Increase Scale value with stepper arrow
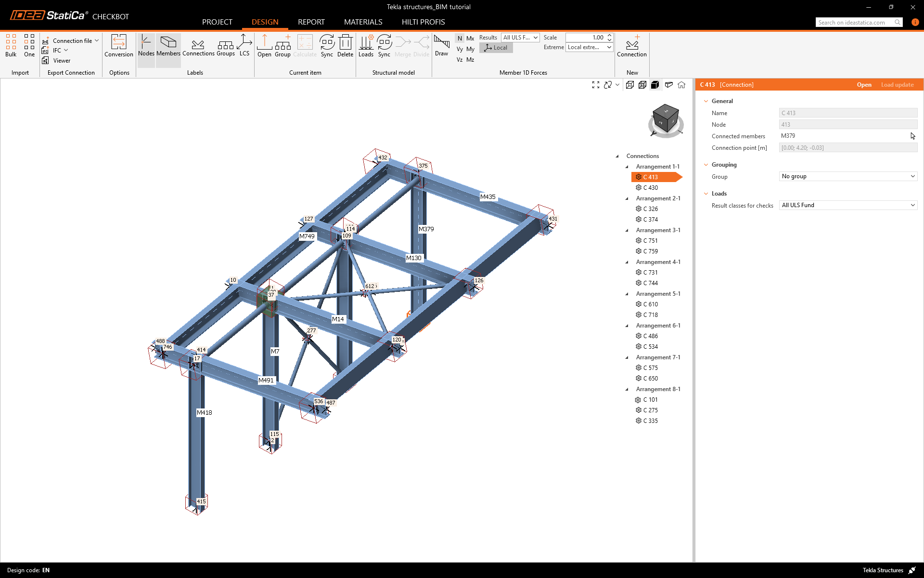924x578 pixels. [609, 35]
